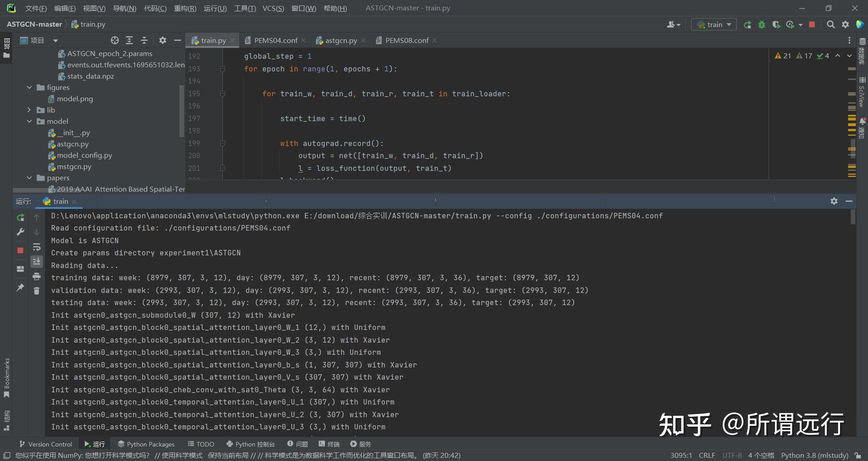Pin the run tab
Image resolution: width=868 pixels, height=461 pixels.
coord(20,287)
